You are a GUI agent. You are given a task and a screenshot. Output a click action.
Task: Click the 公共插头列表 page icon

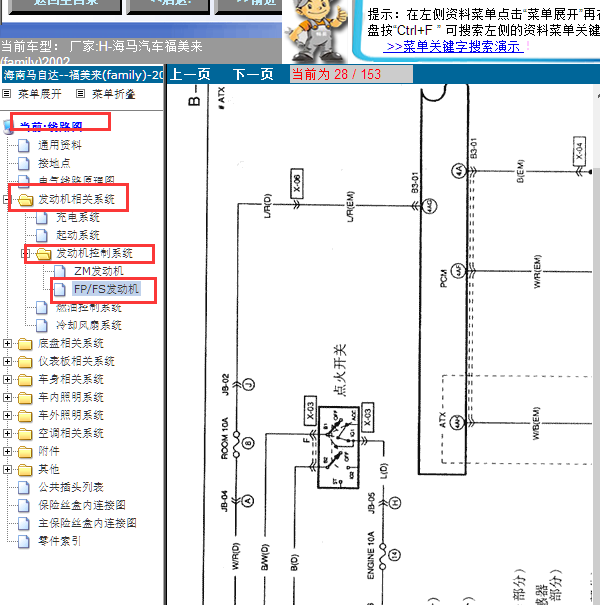24,488
